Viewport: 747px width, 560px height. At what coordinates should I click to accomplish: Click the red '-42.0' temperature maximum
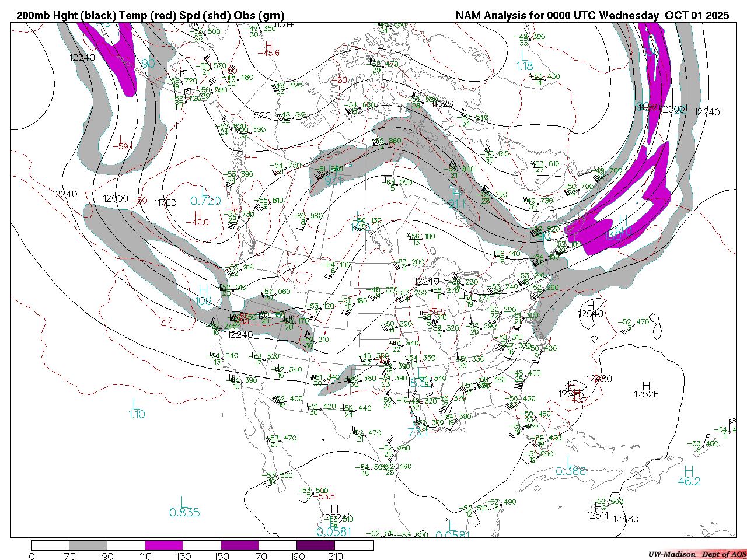[197, 222]
